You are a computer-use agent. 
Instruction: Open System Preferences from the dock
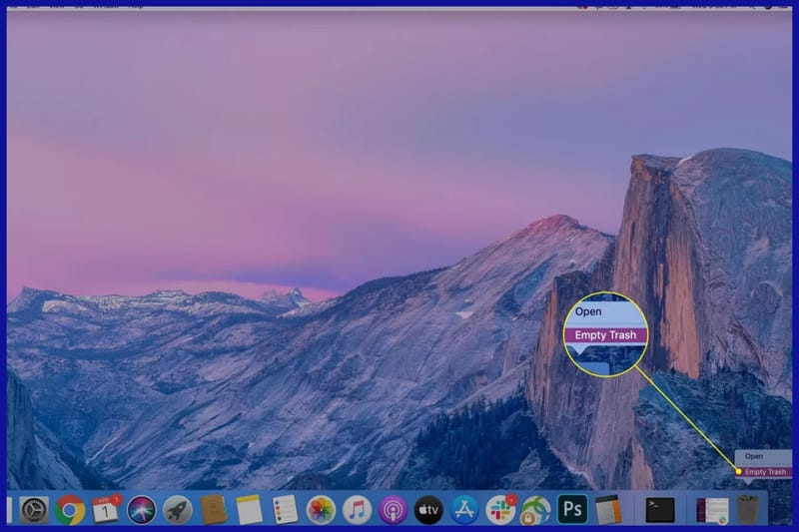[x=34, y=510]
